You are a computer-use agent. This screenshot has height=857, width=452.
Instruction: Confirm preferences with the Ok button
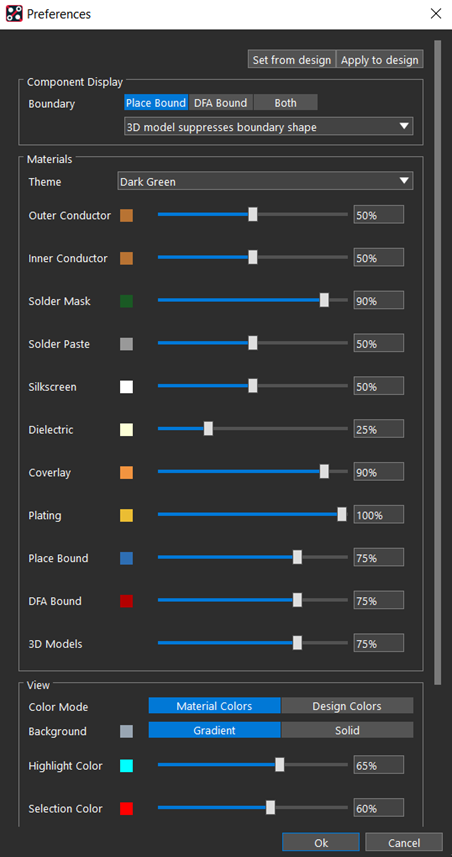321,842
